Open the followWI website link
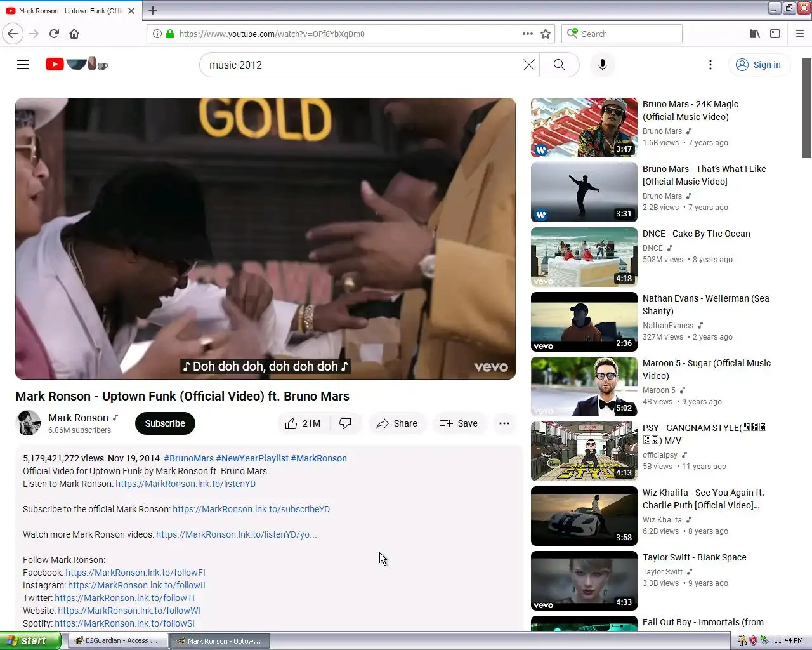 coord(129,611)
